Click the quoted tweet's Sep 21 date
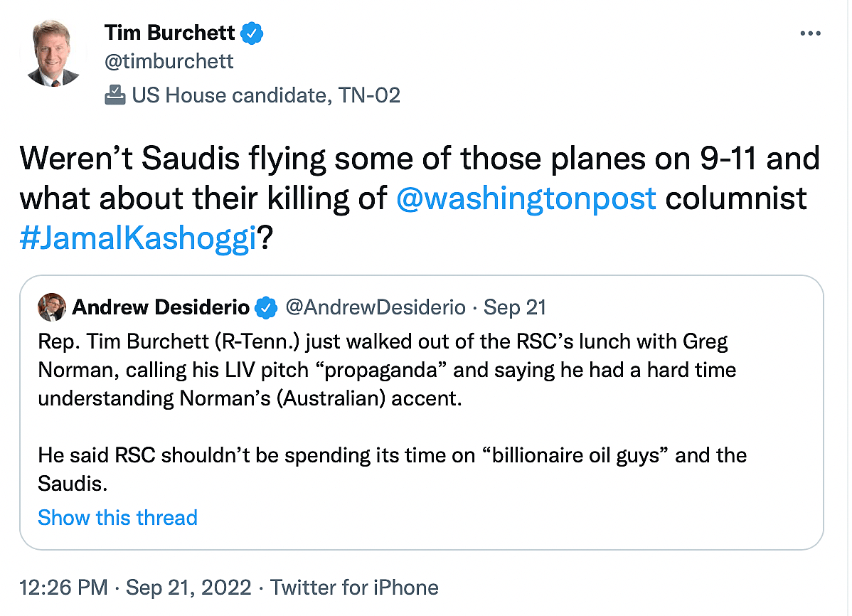This screenshot has height=616, width=852. (514, 307)
